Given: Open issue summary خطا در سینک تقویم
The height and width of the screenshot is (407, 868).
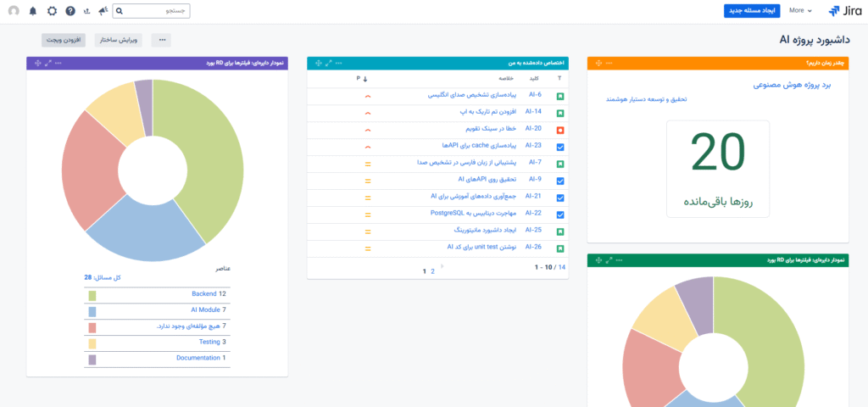Looking at the screenshot, I should (x=489, y=129).
